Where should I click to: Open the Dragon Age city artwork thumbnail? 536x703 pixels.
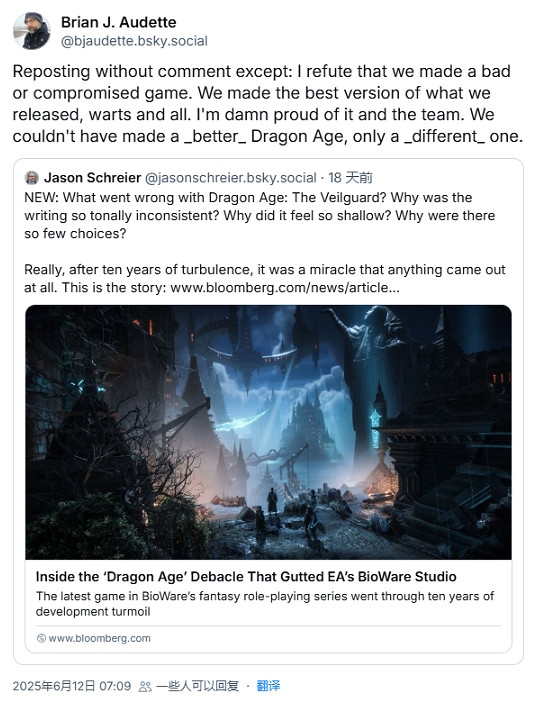coord(268,432)
